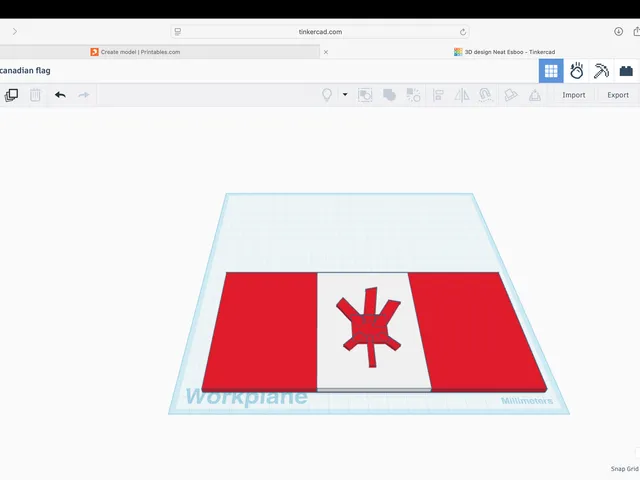Redo the last action
The image size is (640, 480).
[x=84, y=95]
